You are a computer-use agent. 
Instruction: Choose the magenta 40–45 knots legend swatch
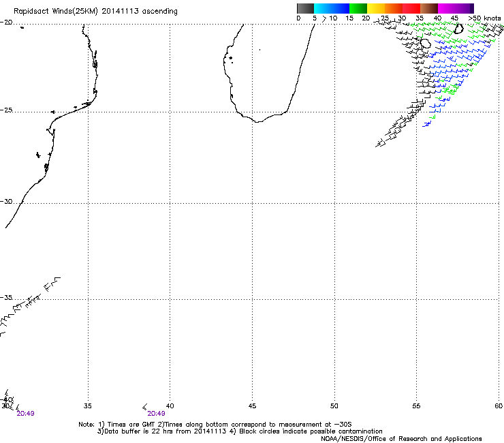[x=447, y=8]
